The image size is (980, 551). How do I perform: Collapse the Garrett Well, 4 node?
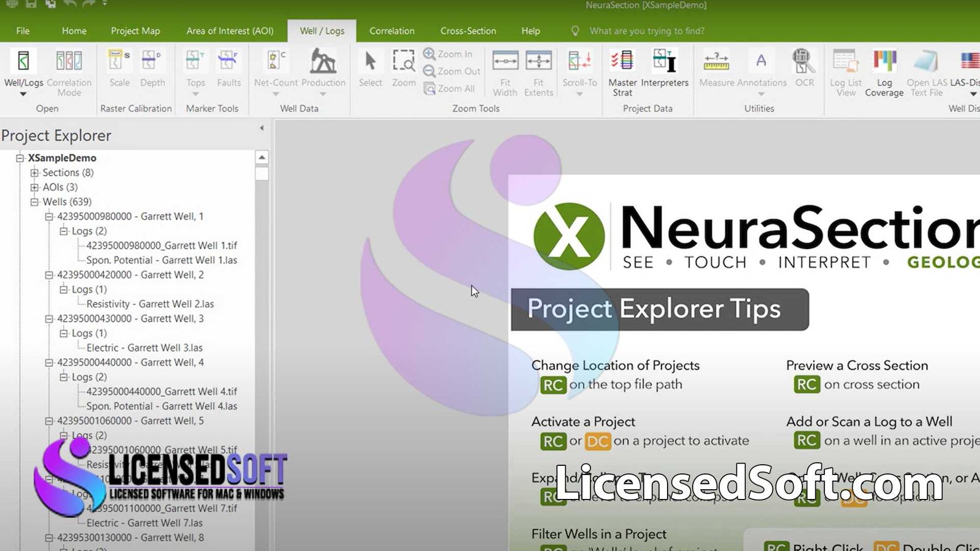(x=49, y=362)
